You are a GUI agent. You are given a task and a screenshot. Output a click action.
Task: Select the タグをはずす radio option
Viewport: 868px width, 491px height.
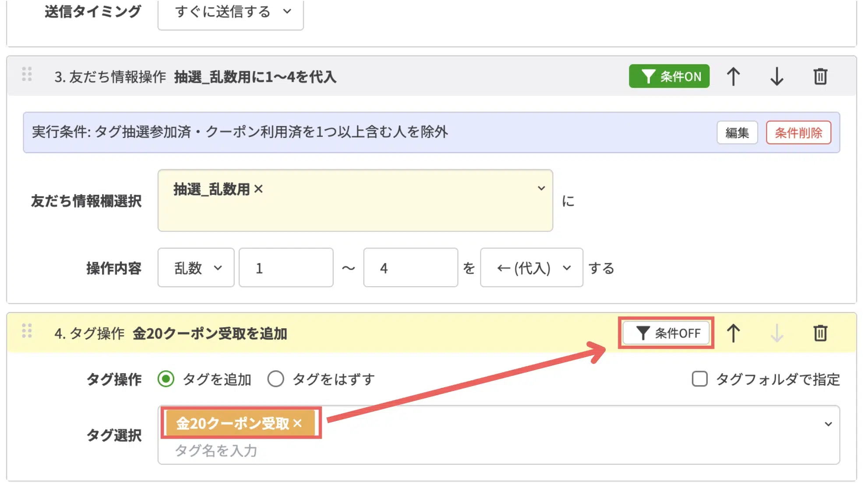(x=275, y=379)
